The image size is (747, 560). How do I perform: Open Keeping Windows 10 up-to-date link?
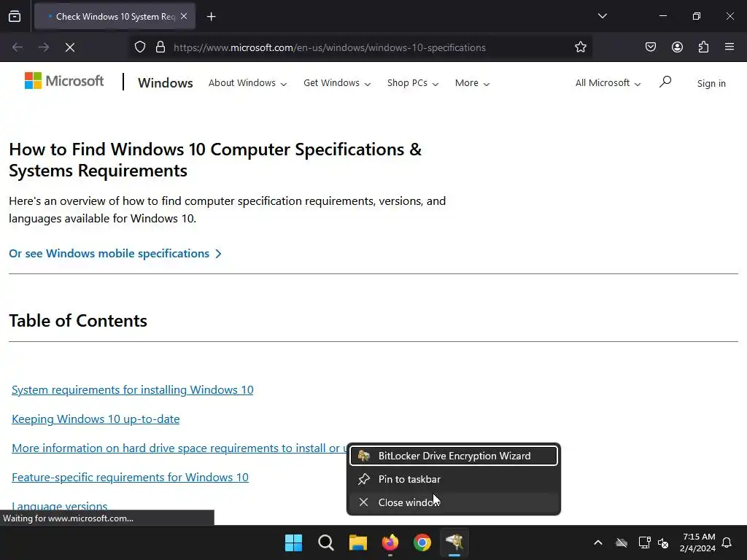pyautogui.click(x=96, y=419)
